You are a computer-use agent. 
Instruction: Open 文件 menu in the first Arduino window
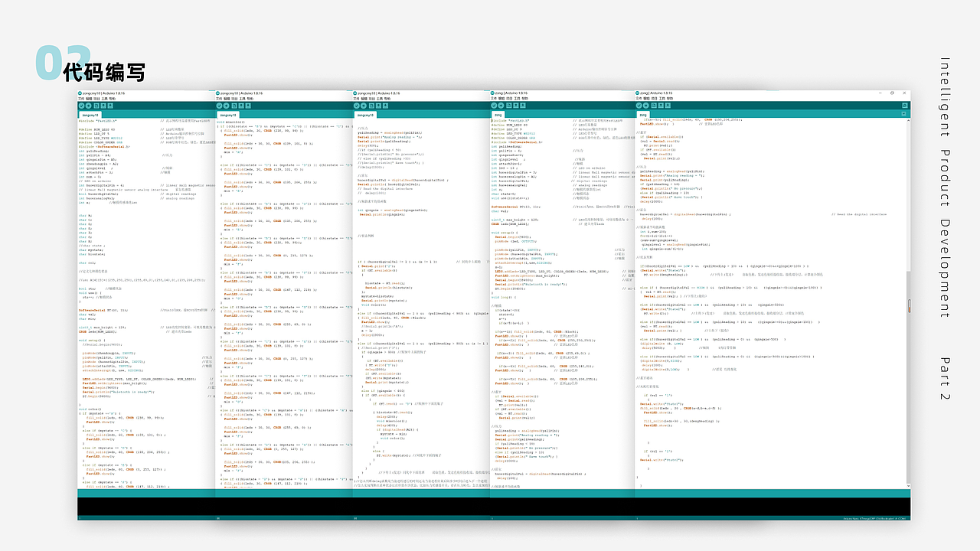[81, 99]
